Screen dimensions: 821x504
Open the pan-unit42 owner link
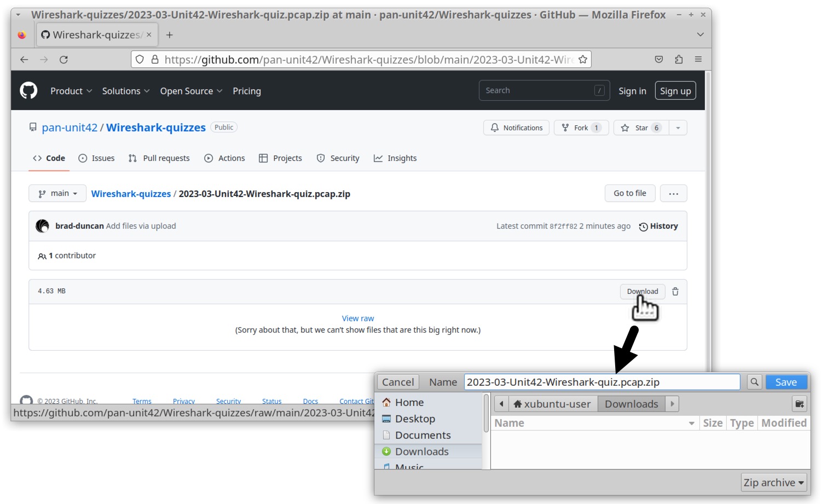coord(70,128)
